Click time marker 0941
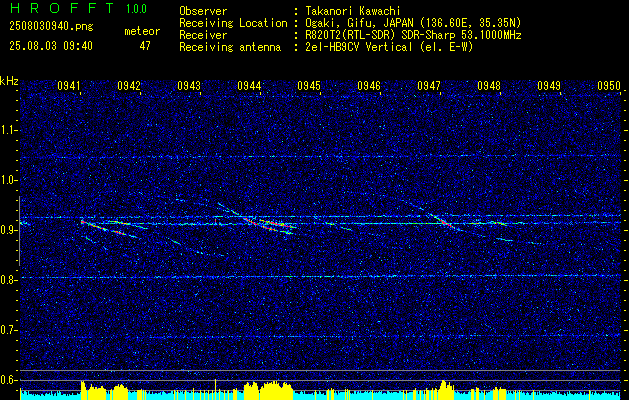629x400 pixels. pos(69,85)
